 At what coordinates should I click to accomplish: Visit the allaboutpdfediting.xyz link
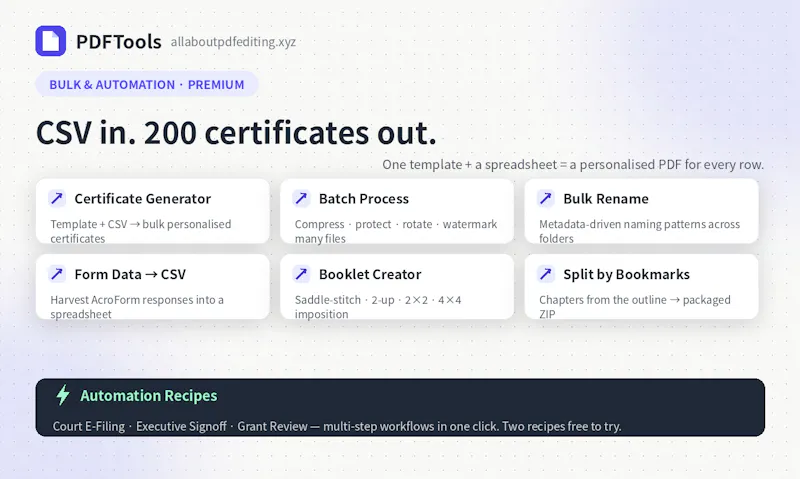pos(233,42)
